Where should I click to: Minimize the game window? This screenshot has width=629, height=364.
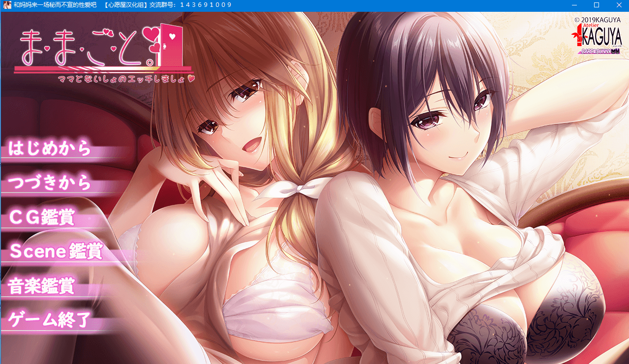pyautogui.click(x=574, y=5)
